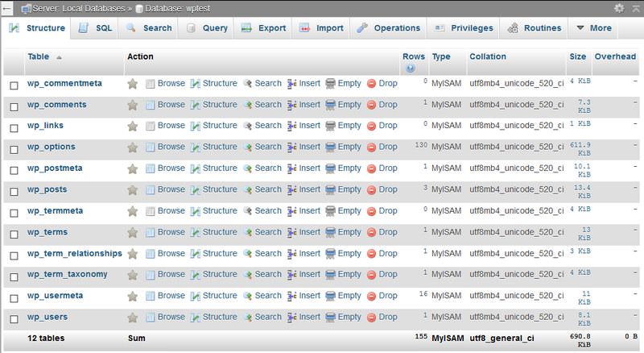Check the wp_commentmeta table checkbox
644x353 pixels.
click(14, 85)
